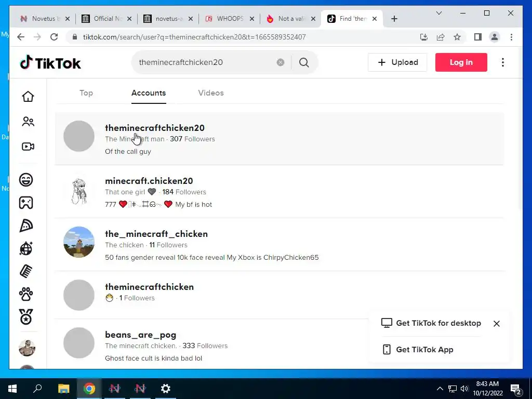Click Get TikTok for desktop

tap(431, 323)
